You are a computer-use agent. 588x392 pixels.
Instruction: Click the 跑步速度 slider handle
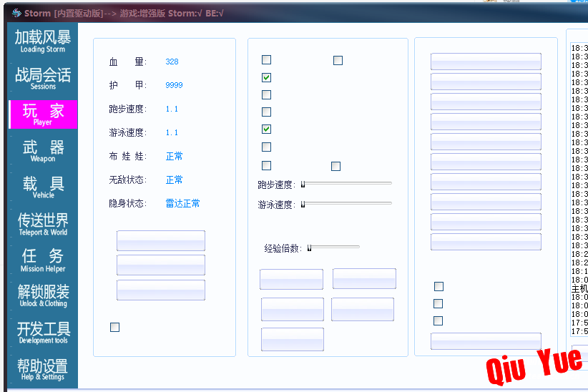(303, 184)
